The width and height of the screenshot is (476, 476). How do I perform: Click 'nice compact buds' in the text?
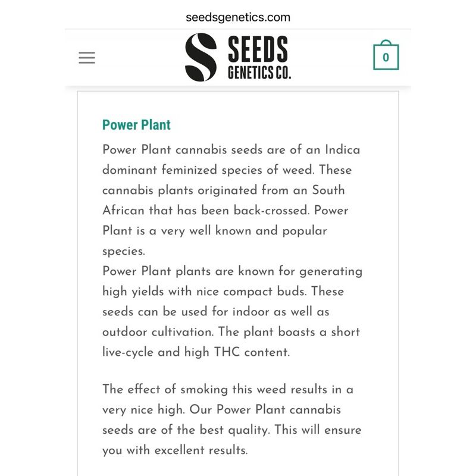(255, 292)
